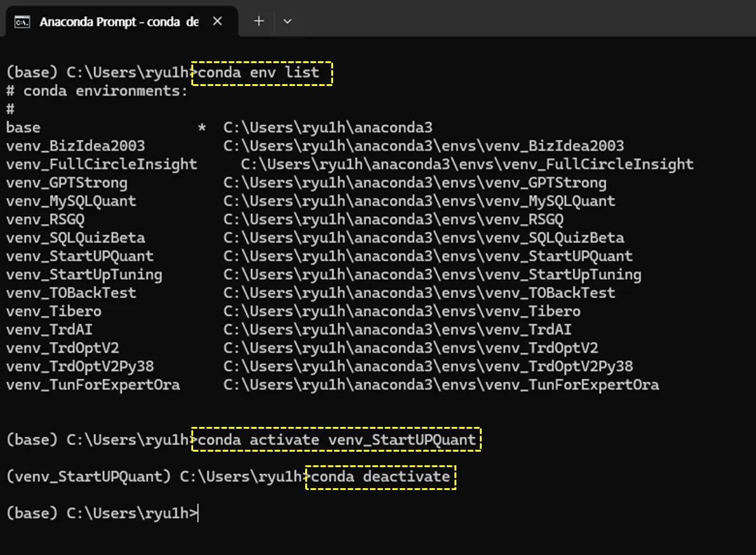Click the path C:\Users\ryu1h\anaconda3
This screenshot has width=756, height=555.
328,127
